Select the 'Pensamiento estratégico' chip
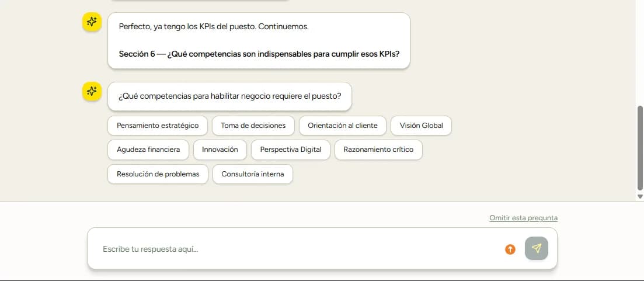The width and height of the screenshot is (644, 281). [x=158, y=126]
